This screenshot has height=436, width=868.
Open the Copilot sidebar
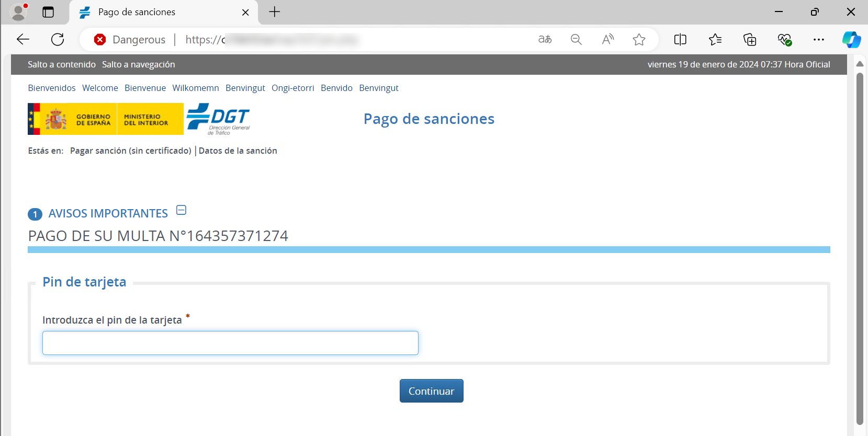[x=851, y=40]
